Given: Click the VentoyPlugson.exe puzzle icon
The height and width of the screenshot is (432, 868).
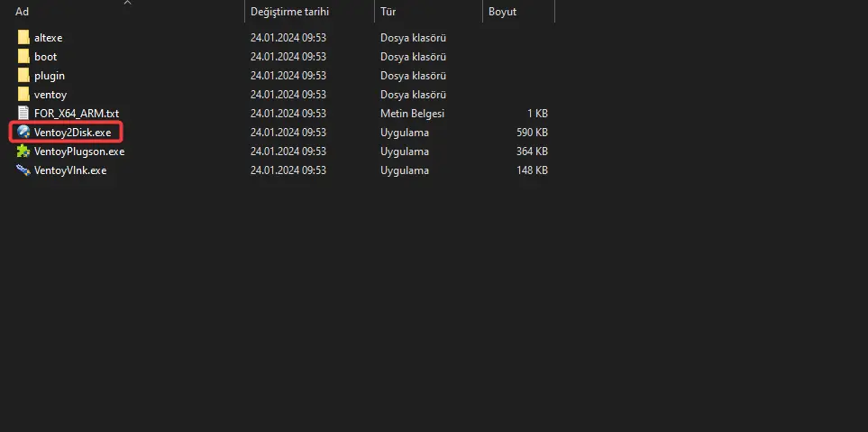Looking at the screenshot, I should [x=23, y=151].
